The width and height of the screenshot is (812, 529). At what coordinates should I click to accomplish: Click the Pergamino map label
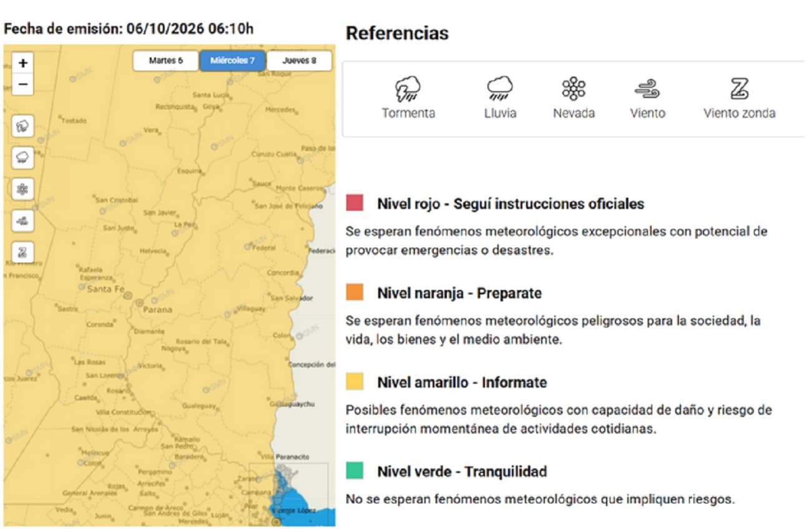click(155, 472)
